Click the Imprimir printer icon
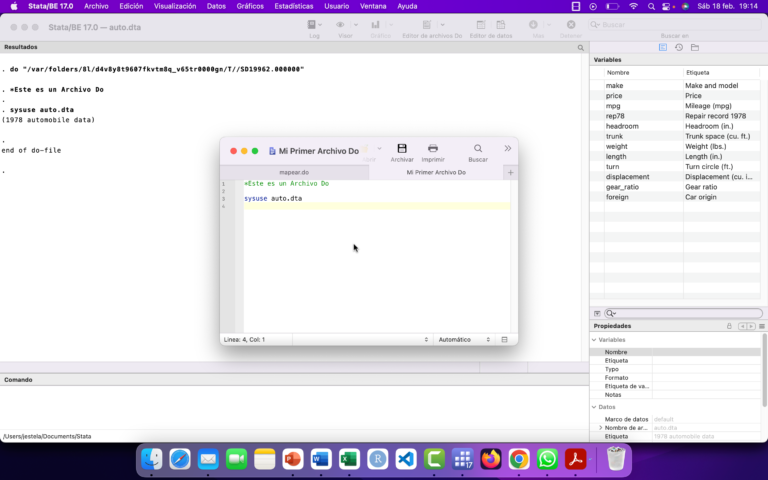The image size is (768, 480). (433, 148)
